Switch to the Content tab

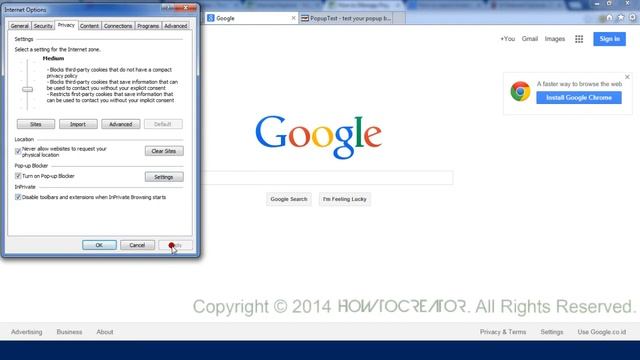[89, 26]
